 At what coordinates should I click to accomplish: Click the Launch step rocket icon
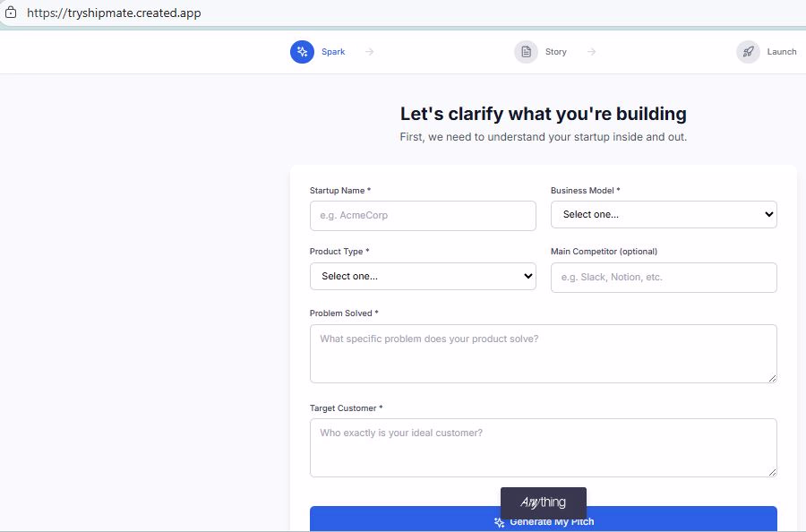pyautogui.click(x=748, y=52)
